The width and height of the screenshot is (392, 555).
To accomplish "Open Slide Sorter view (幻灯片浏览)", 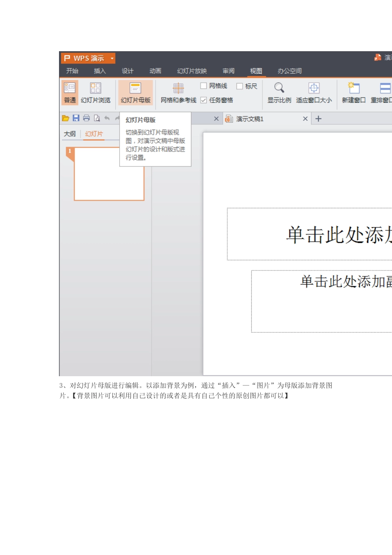I will pos(95,88).
